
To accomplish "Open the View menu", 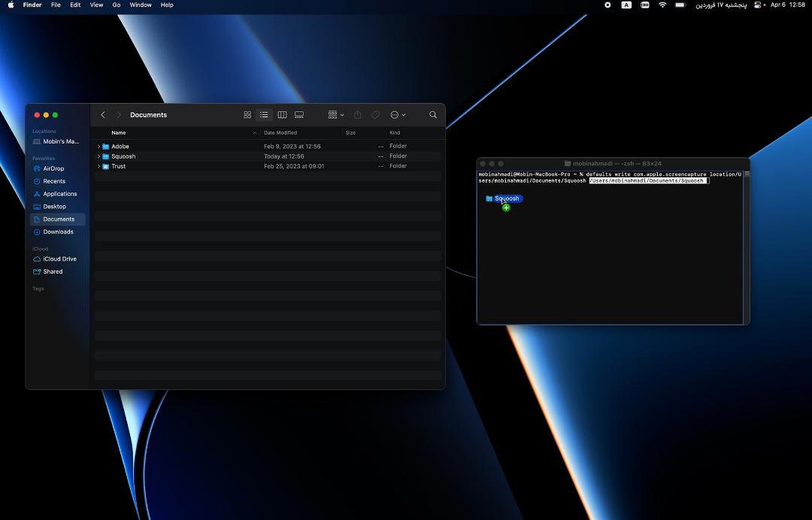I will [96, 5].
